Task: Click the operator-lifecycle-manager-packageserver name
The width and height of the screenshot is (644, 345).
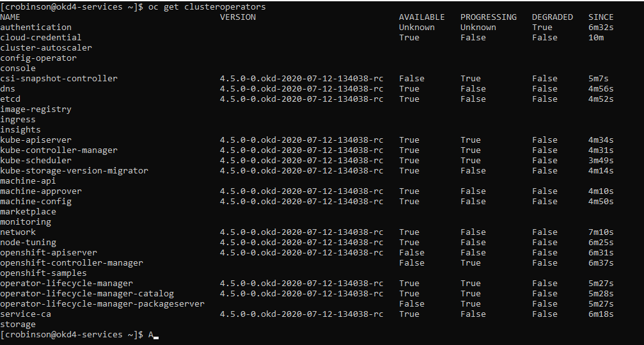Action: pyautogui.click(x=102, y=304)
